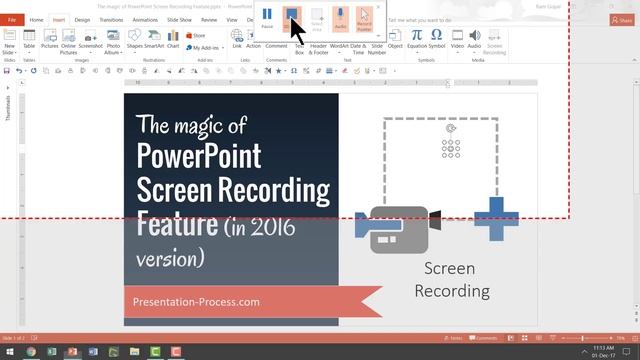The height and width of the screenshot is (360, 640).
Task: Insert an Object
Action: [395, 40]
